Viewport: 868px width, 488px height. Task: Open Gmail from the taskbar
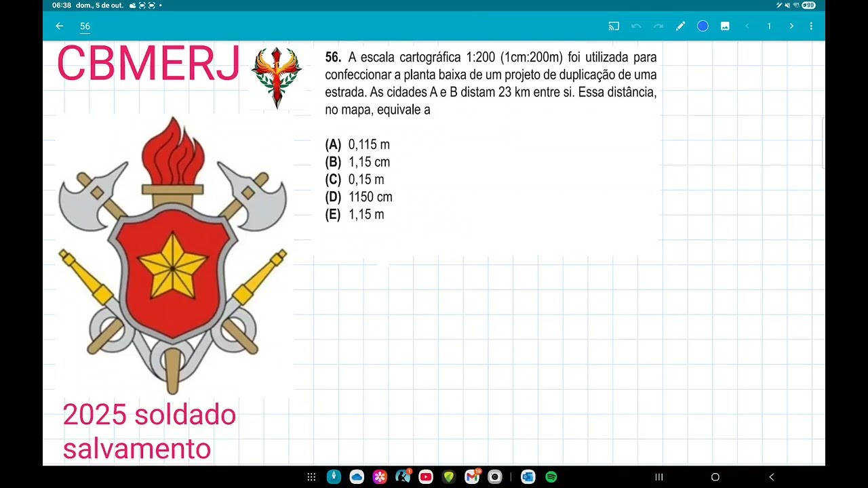tap(472, 477)
